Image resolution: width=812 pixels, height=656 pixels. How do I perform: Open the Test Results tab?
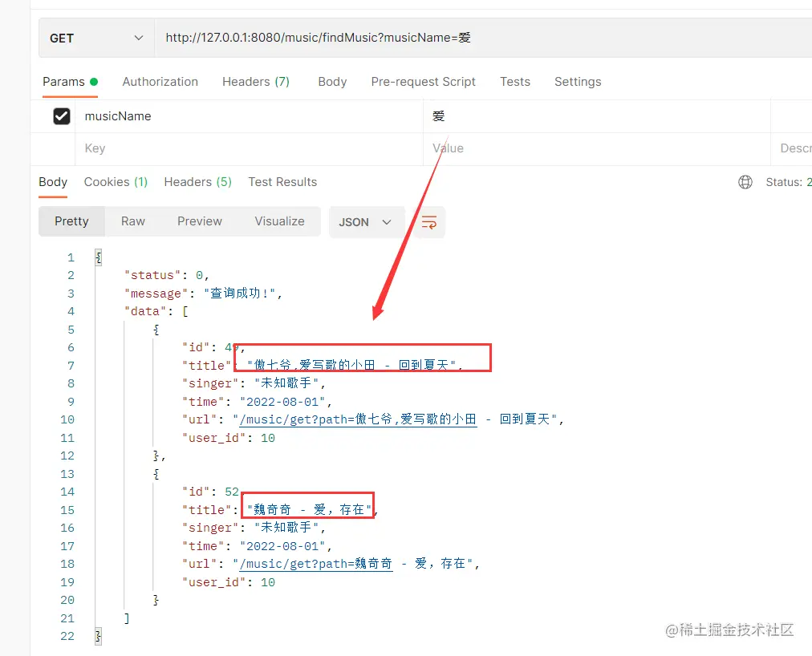pyautogui.click(x=282, y=182)
